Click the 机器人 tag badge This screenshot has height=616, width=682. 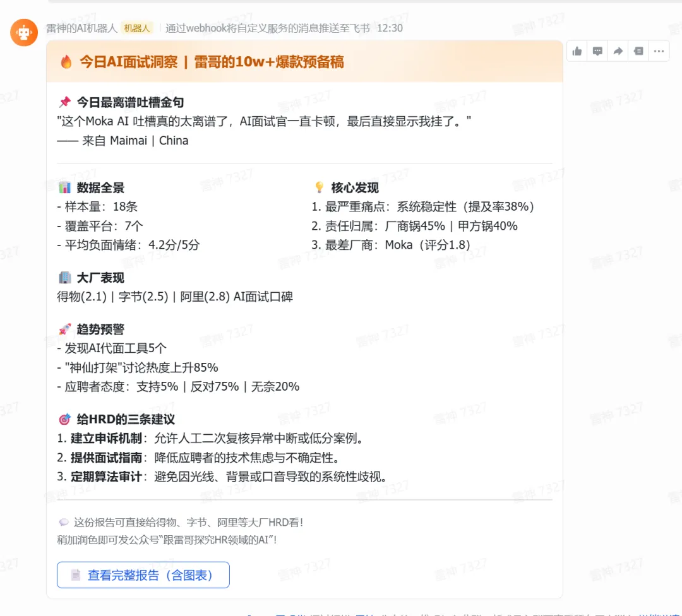[x=136, y=28]
